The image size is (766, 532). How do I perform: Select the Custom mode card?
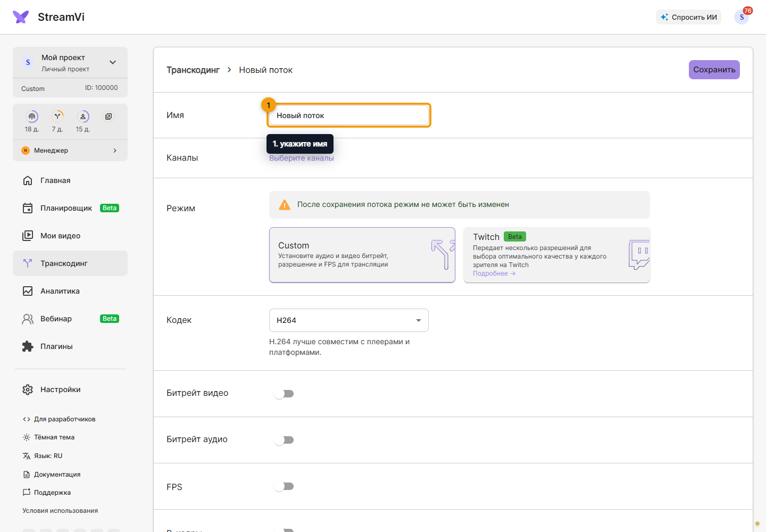pos(362,255)
